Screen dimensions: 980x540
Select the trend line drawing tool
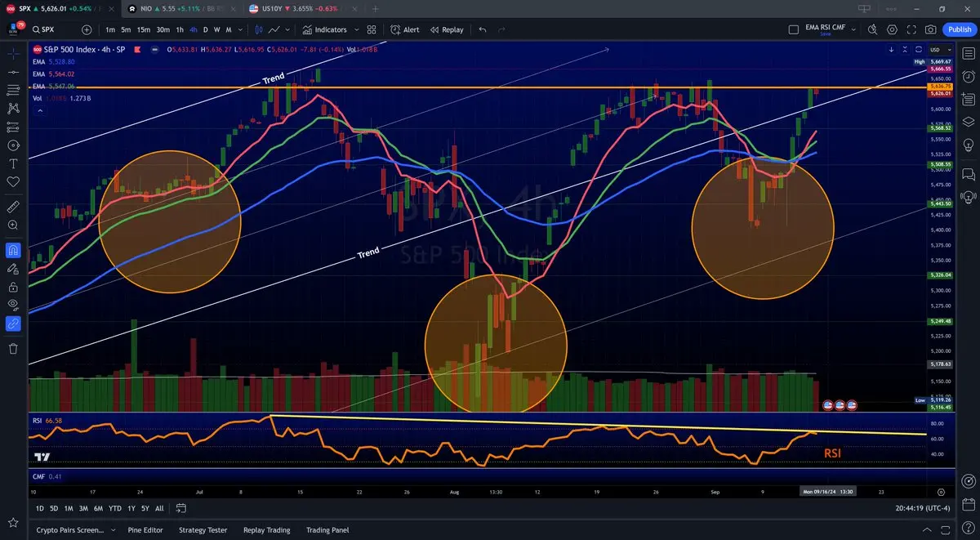coord(13,71)
